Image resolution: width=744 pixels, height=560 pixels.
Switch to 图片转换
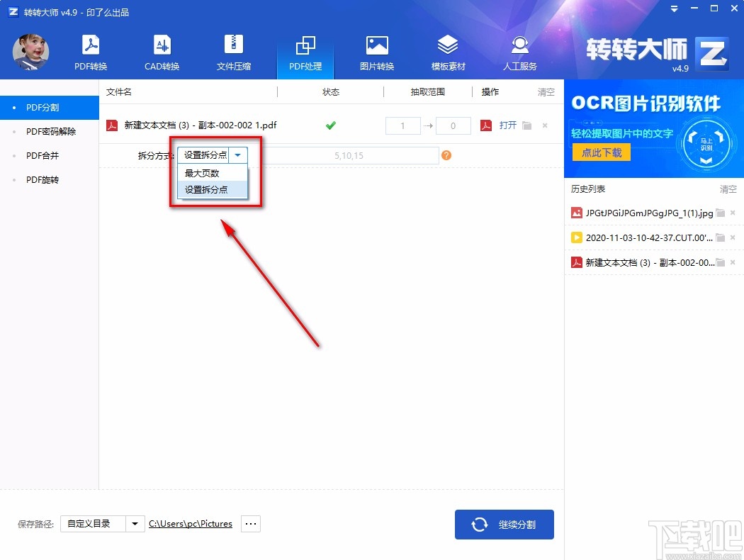(376, 52)
